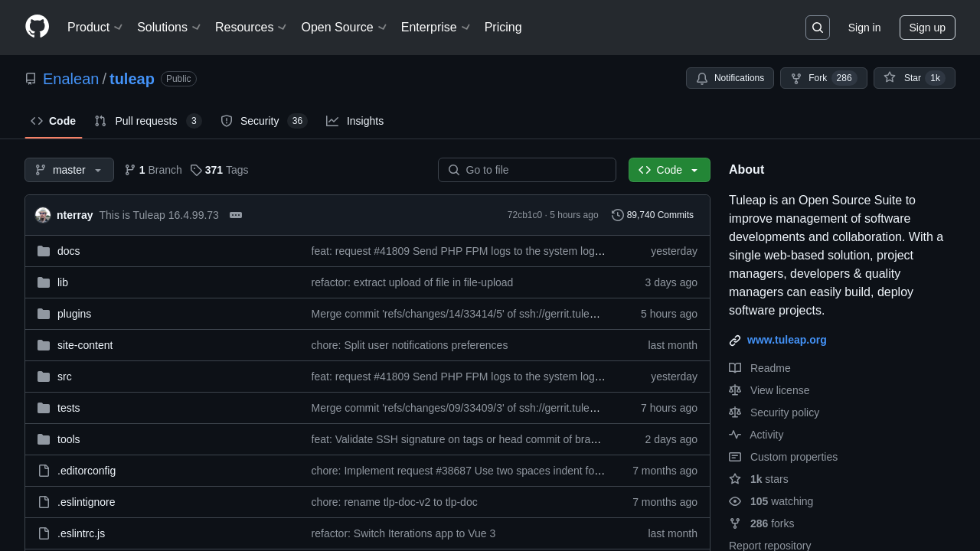Open the .eslintrc.js file
The image size is (980, 551).
coord(81,533)
